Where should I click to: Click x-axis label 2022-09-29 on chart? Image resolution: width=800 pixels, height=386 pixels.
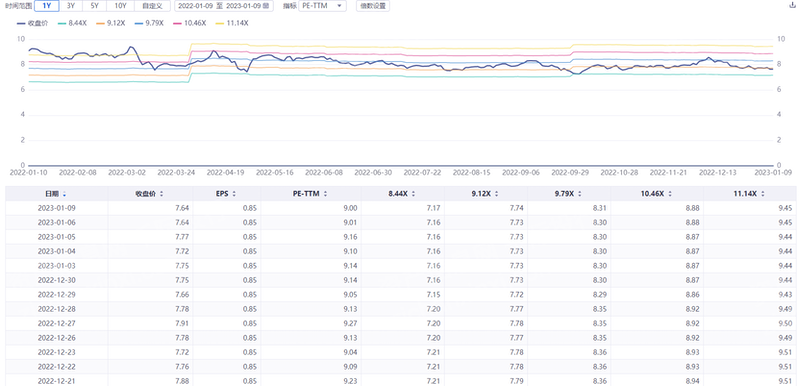(x=570, y=172)
